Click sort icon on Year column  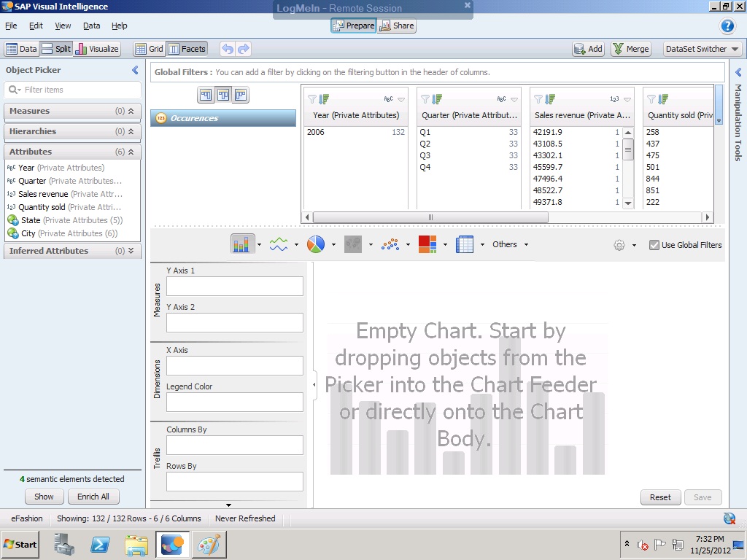(x=324, y=99)
